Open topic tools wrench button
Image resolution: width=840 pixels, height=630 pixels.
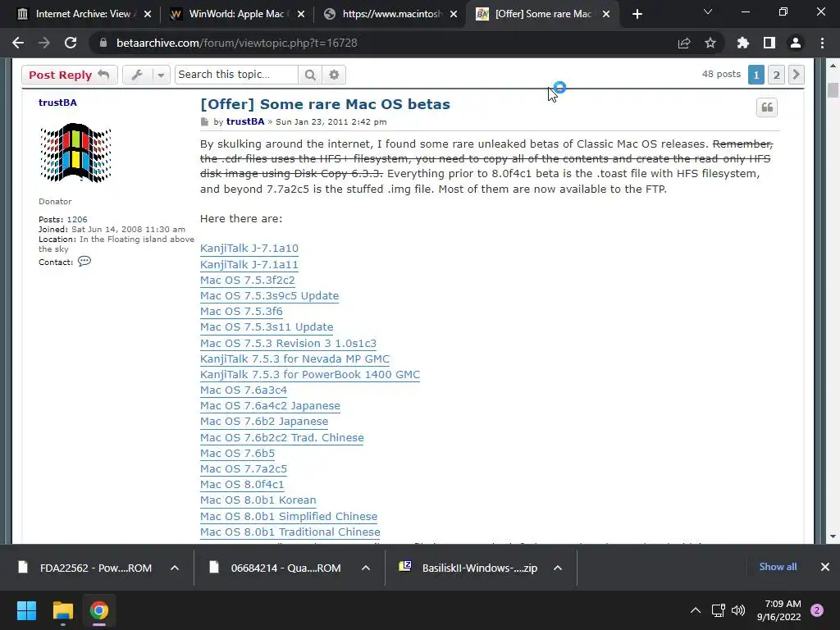(x=137, y=75)
